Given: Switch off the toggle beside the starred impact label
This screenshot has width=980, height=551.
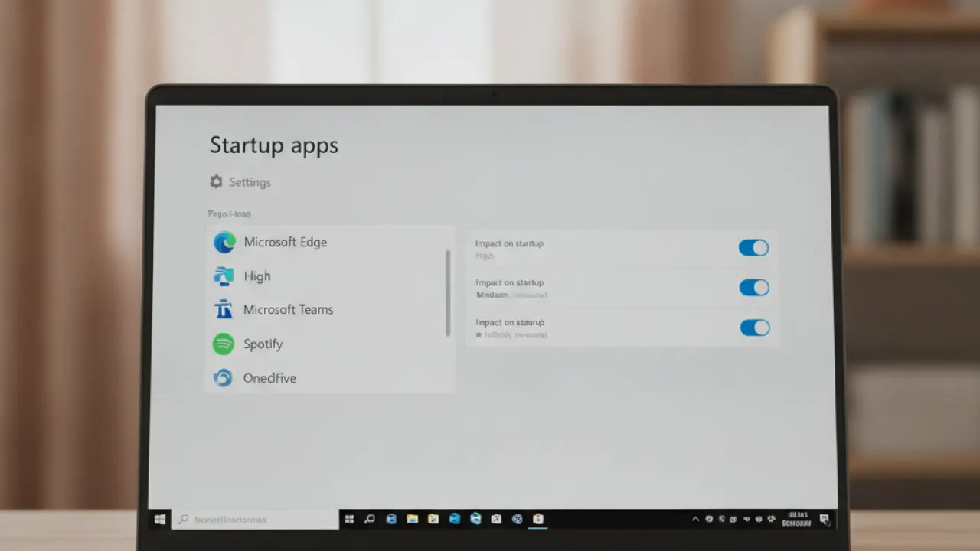Looking at the screenshot, I should [755, 328].
